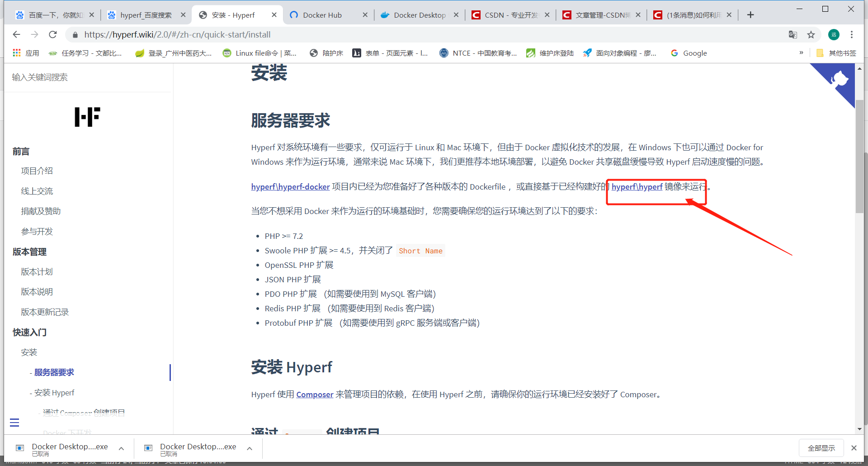
Task: Expand the first Docker Desktop download chevron
Action: [121, 448]
